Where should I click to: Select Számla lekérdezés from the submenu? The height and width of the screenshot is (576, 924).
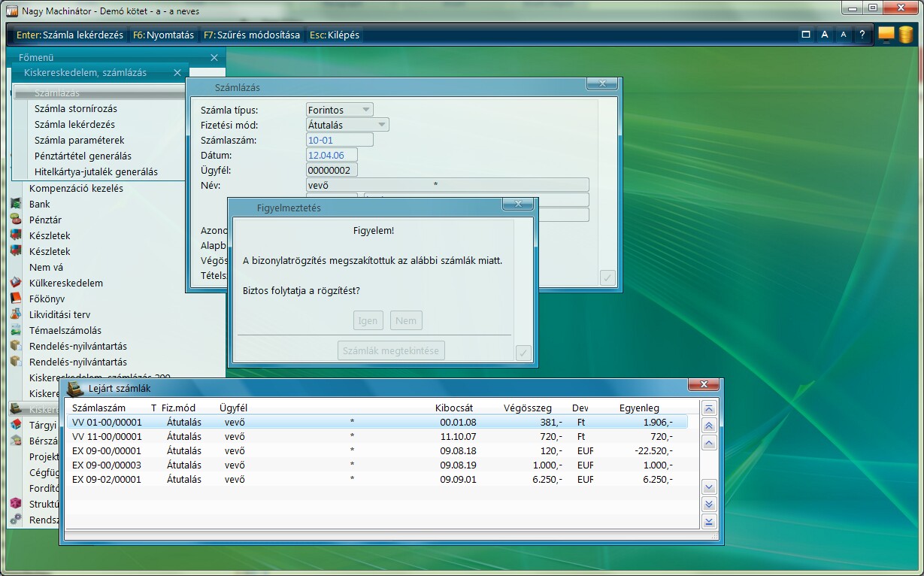coord(74,124)
